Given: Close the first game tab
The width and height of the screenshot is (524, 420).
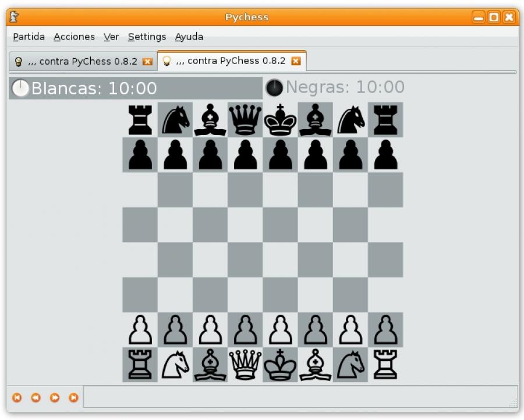Looking at the screenshot, I should (147, 61).
